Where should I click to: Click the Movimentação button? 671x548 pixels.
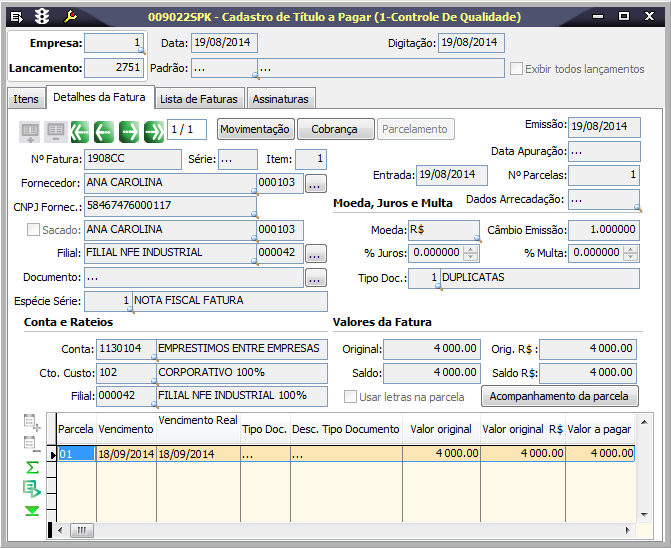click(255, 129)
